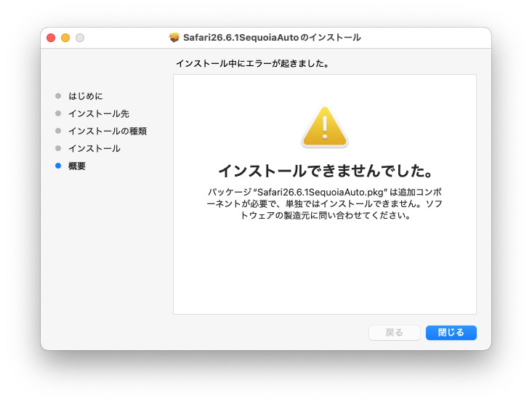Click the yellow warning triangle icon

tap(325, 126)
